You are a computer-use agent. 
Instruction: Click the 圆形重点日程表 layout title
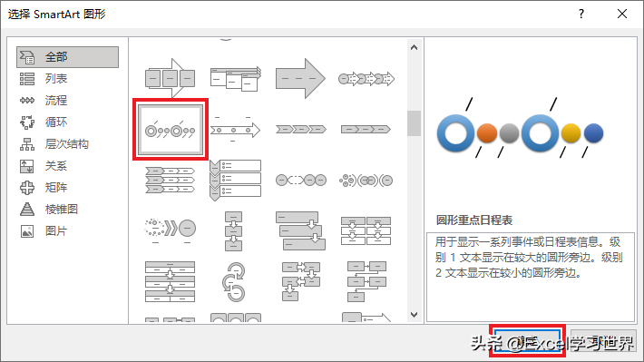(x=474, y=220)
